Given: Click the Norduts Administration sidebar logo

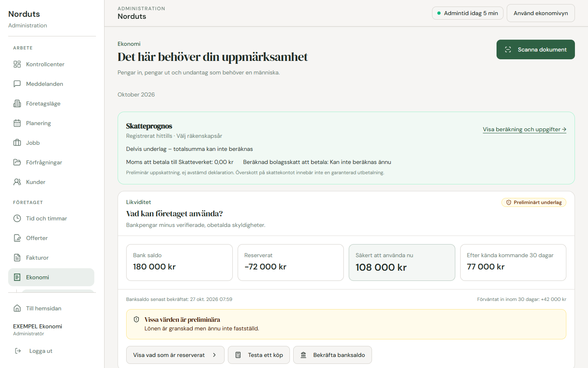Looking at the screenshot, I should pos(27,19).
